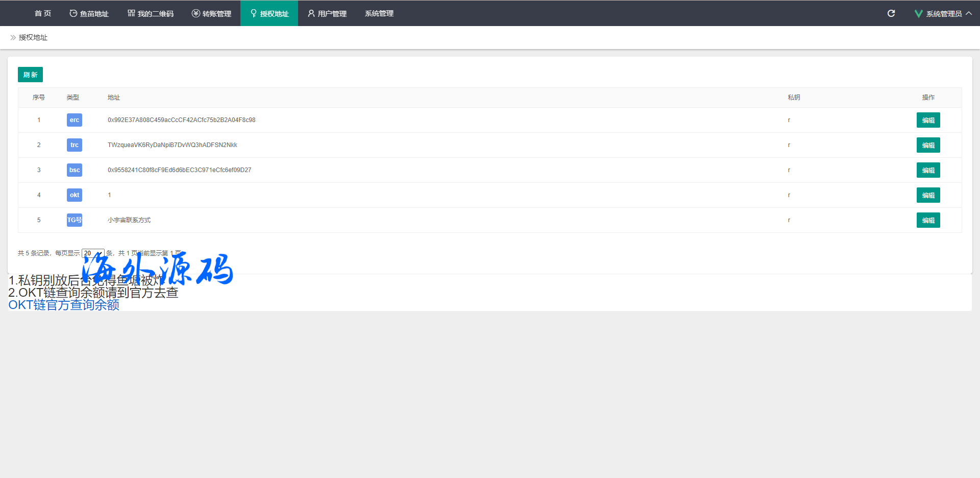Edit the erc address row

[x=928, y=121]
